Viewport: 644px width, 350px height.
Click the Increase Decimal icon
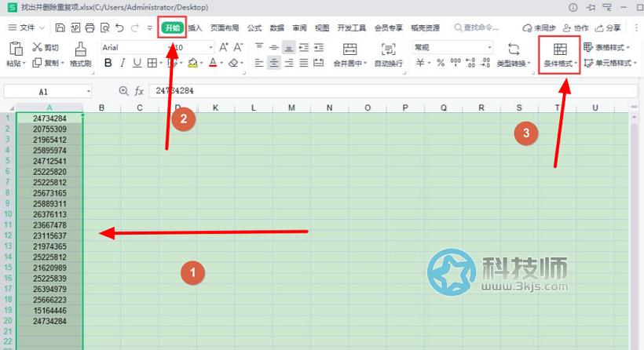tap(470, 63)
